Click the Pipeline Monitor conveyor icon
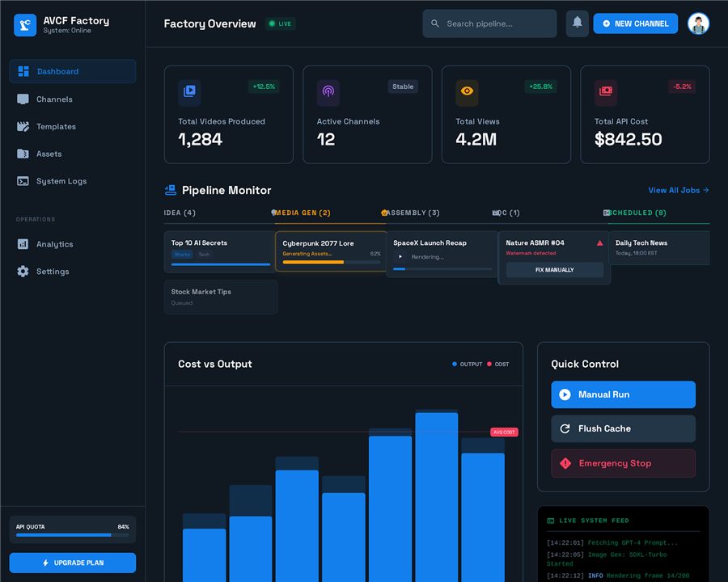 [171, 190]
